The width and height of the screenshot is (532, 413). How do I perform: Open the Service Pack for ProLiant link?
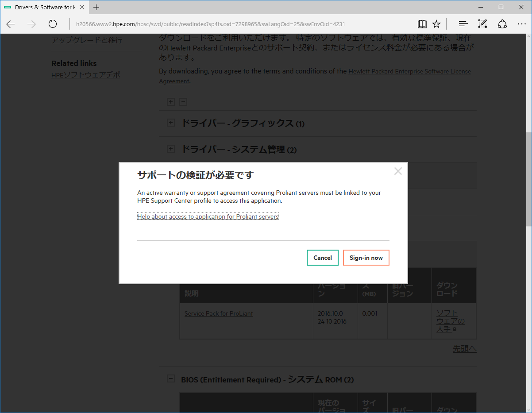pos(219,313)
